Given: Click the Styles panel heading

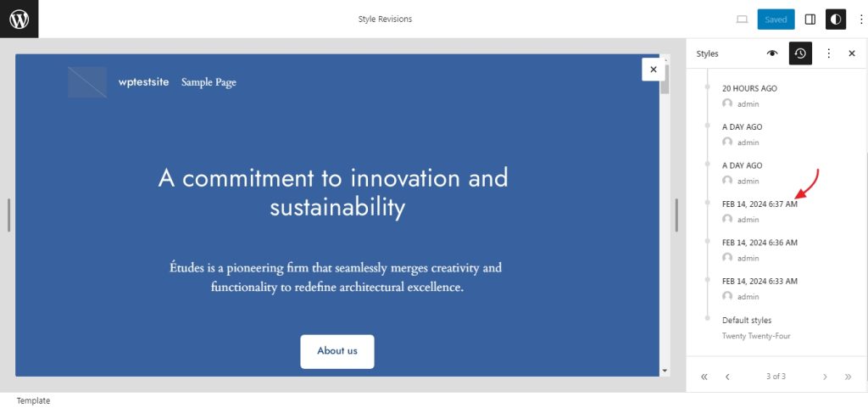Looking at the screenshot, I should [x=708, y=53].
